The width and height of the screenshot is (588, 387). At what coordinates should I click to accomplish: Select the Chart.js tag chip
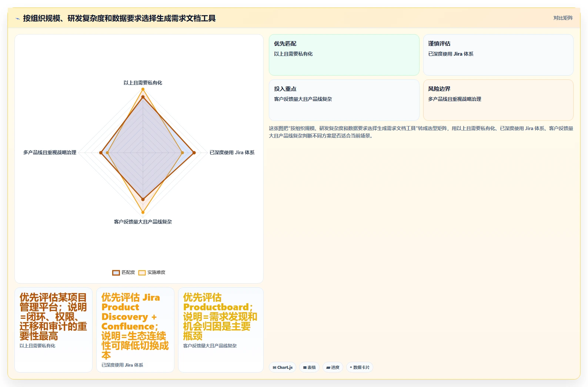point(283,367)
